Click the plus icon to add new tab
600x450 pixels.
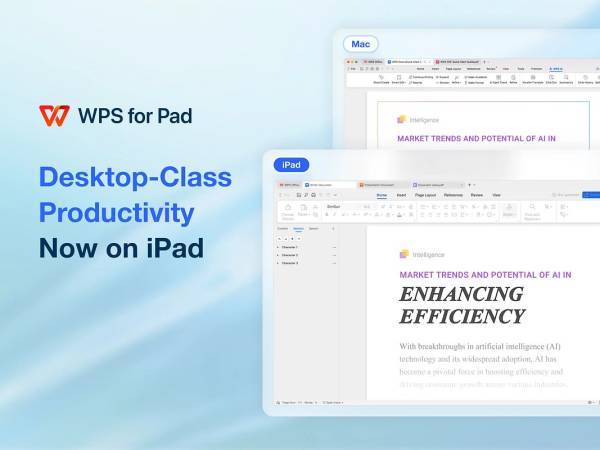click(470, 185)
